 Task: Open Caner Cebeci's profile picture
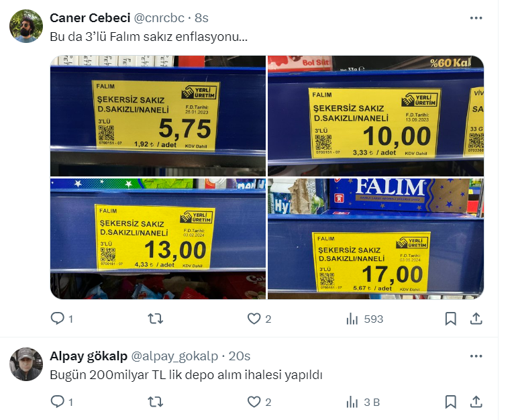point(26,26)
